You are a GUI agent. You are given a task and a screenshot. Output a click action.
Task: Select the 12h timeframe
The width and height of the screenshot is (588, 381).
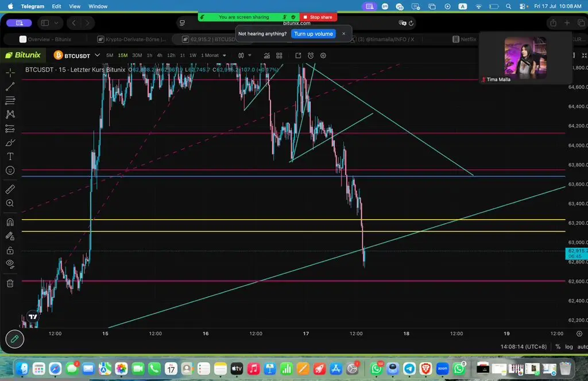coord(171,56)
